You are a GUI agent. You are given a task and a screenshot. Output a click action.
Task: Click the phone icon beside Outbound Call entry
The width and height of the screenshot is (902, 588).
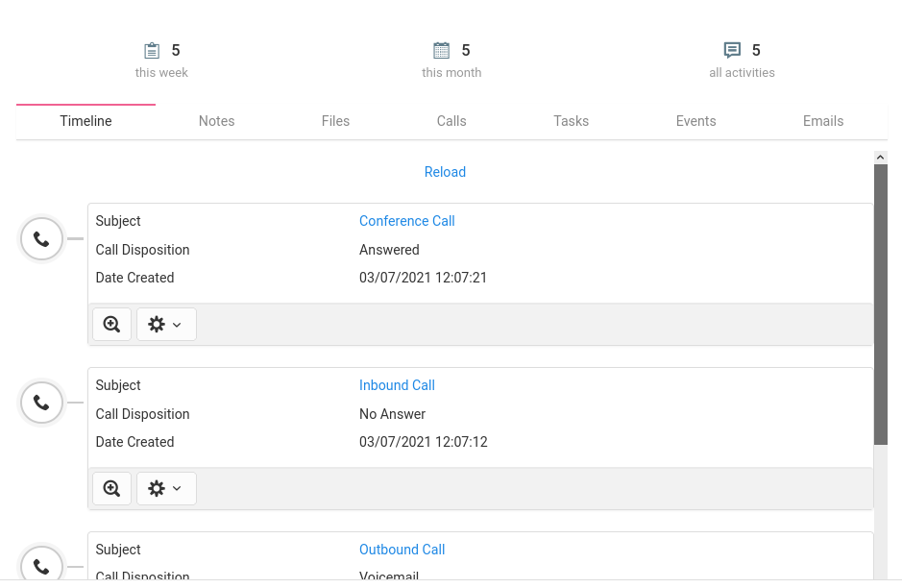(41, 564)
